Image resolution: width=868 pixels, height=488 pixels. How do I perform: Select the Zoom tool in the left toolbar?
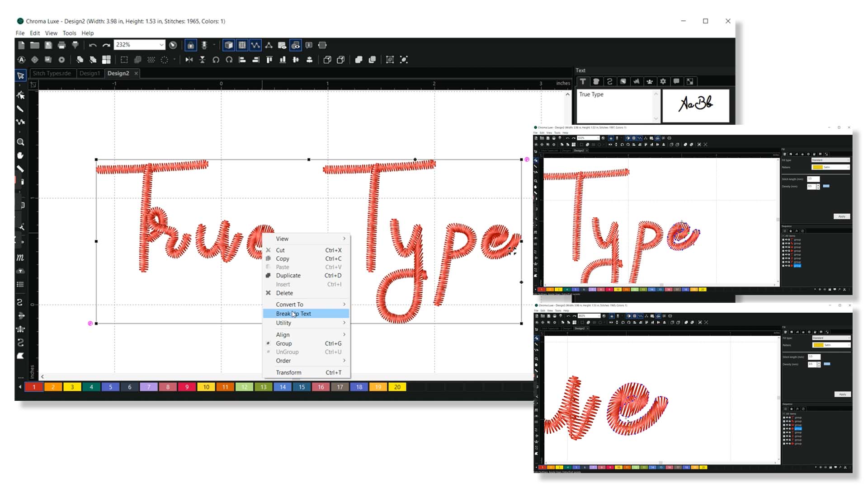pos(21,142)
